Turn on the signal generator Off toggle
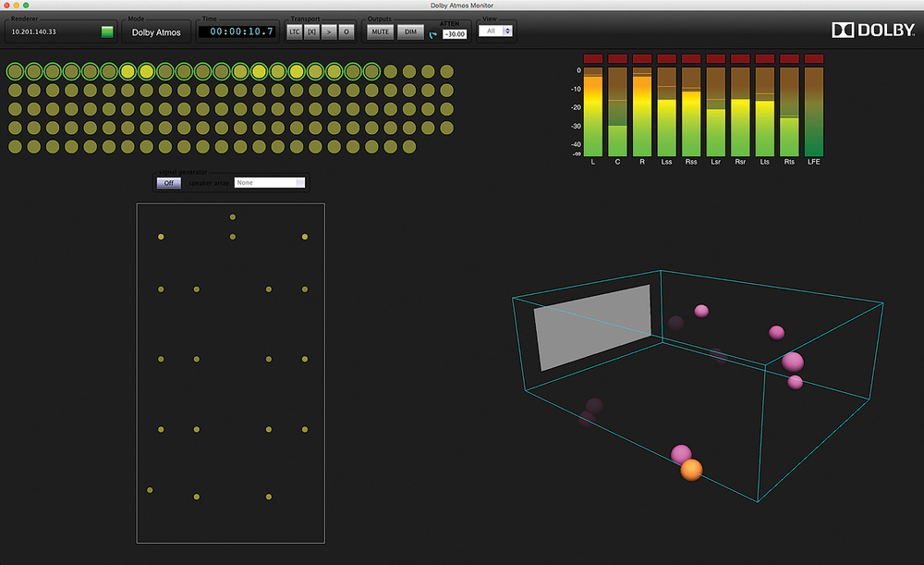 pos(168,183)
